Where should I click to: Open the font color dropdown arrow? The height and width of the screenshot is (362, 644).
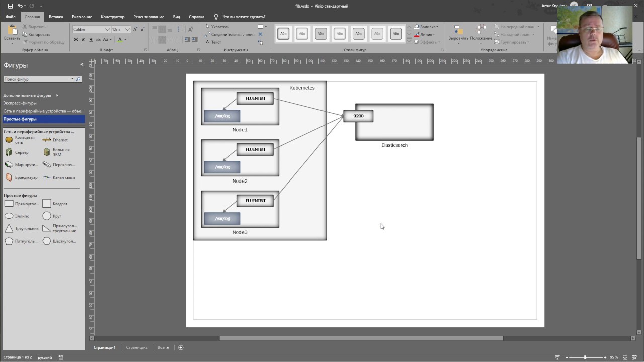click(125, 39)
